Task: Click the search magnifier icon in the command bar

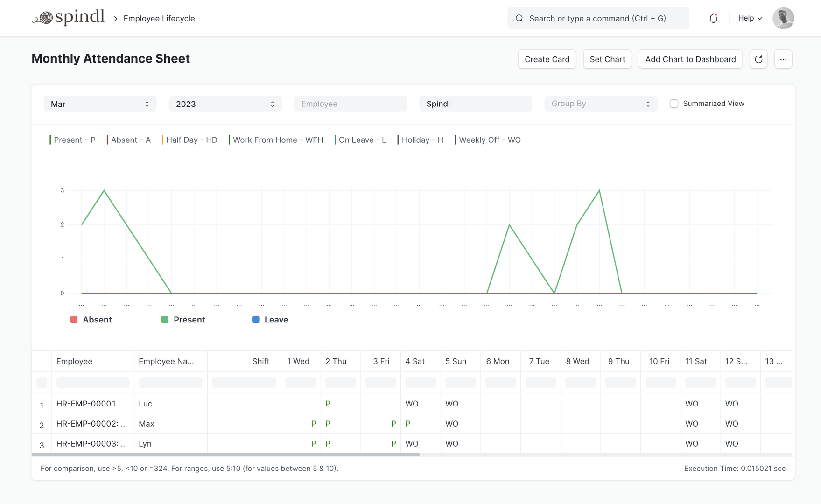Action: click(519, 18)
